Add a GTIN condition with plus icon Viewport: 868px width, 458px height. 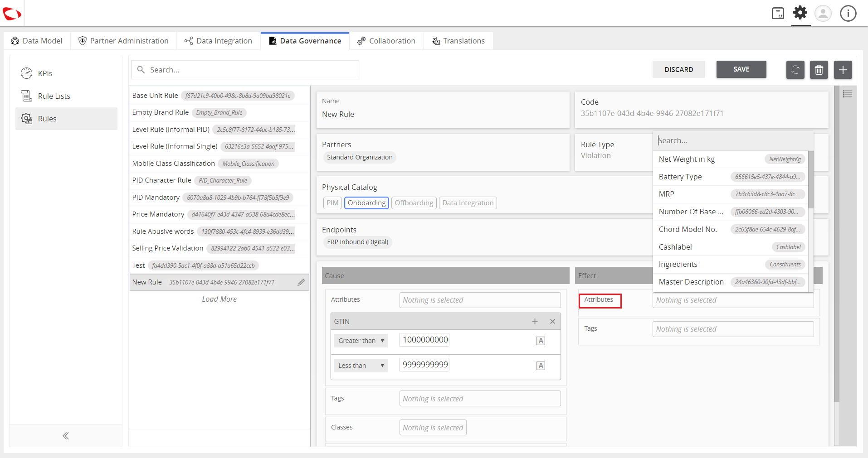(x=535, y=321)
